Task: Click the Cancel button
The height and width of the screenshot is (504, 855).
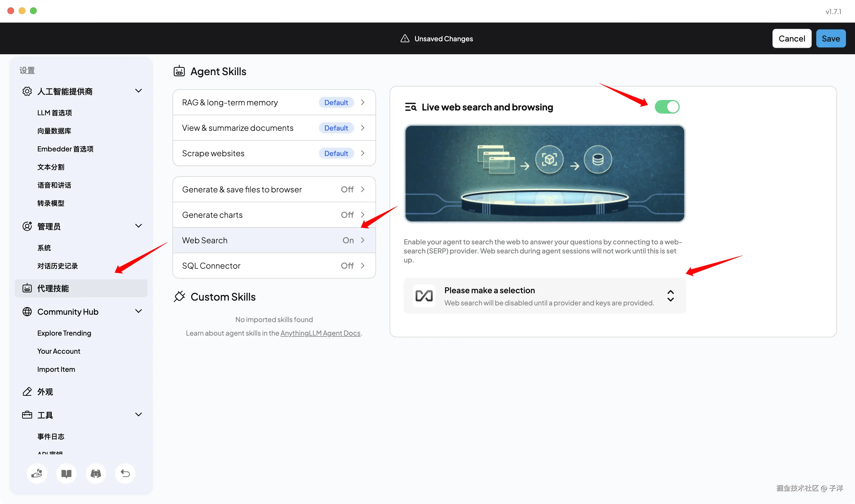Action: click(791, 38)
